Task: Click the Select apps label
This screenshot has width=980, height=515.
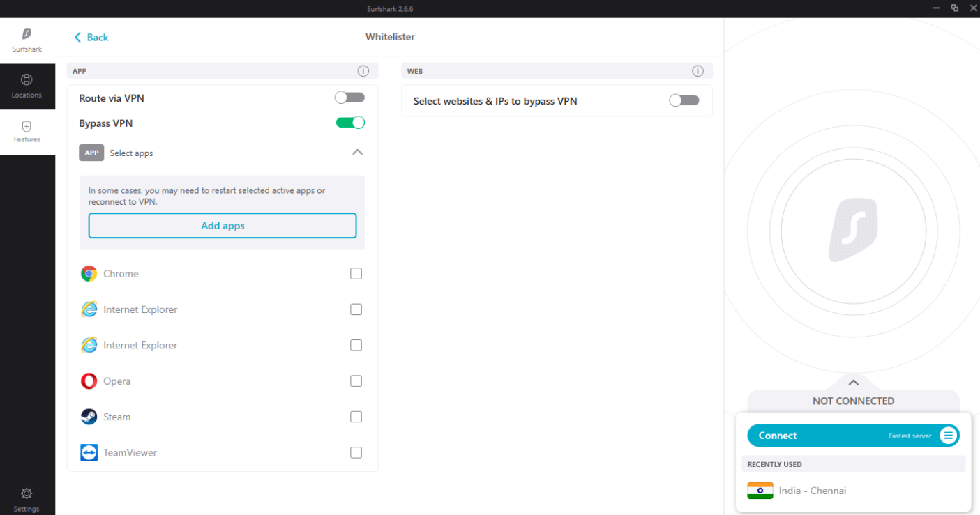Action: 131,153
